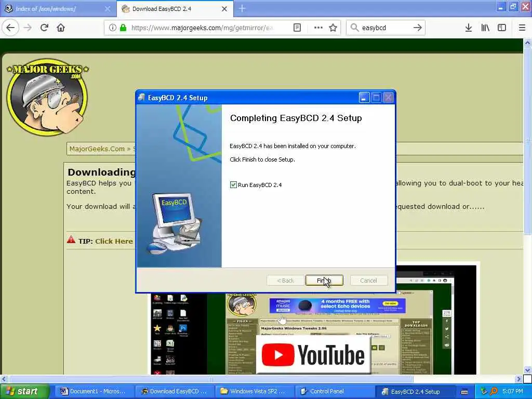
Task: Close the Index of /isos/windows/ tab
Action: [108, 9]
